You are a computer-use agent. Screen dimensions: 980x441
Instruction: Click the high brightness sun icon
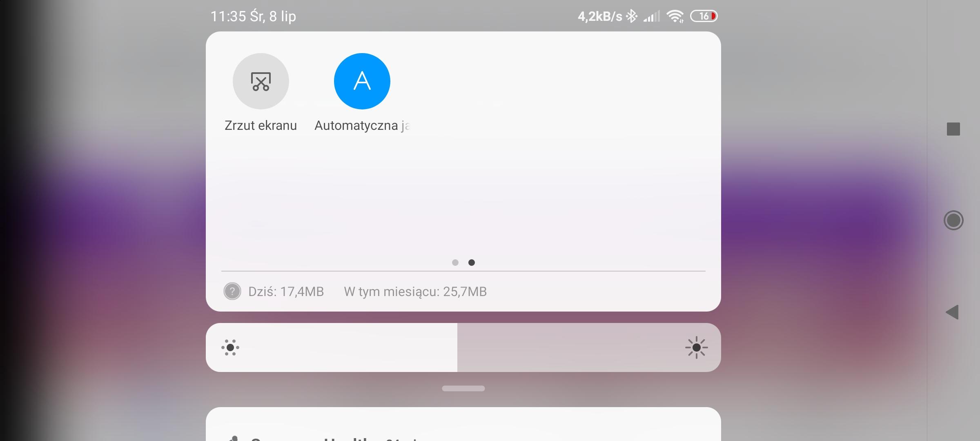click(696, 347)
